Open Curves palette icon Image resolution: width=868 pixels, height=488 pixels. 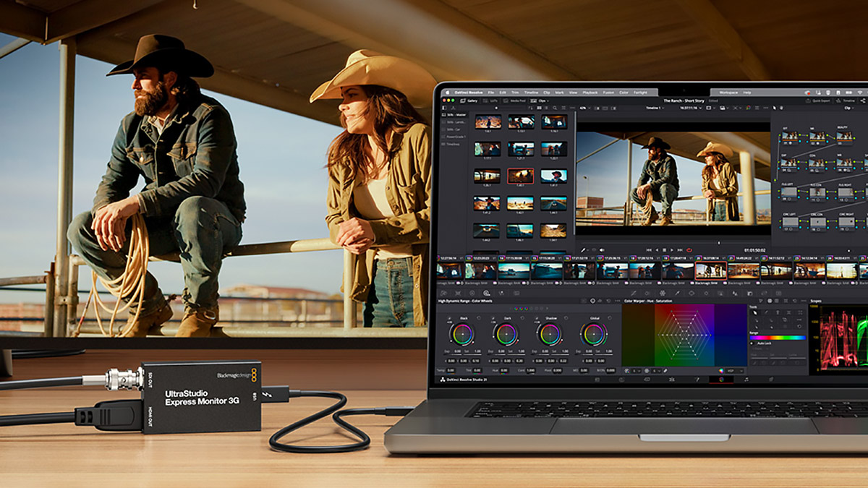click(x=634, y=293)
